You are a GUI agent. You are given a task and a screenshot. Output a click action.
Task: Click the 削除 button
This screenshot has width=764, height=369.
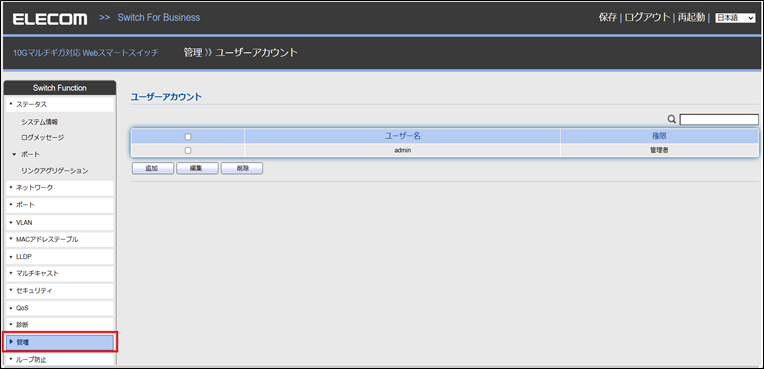[242, 168]
